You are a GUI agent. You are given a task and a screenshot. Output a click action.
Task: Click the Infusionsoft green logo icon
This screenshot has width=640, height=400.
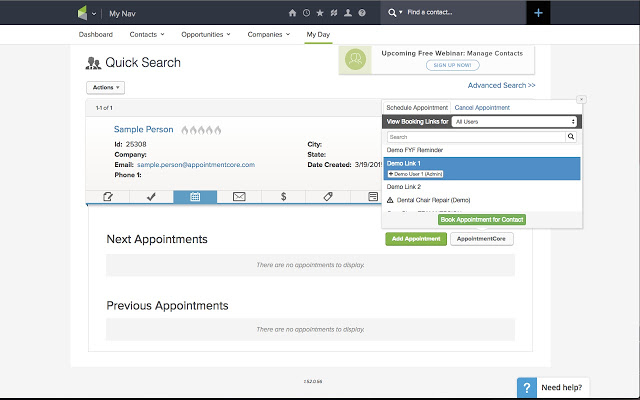82,13
